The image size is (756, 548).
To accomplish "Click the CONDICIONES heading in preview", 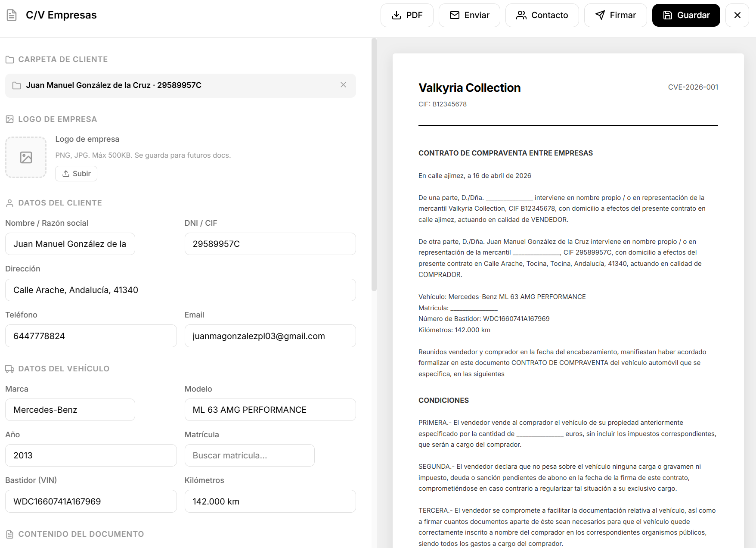I will click(443, 401).
